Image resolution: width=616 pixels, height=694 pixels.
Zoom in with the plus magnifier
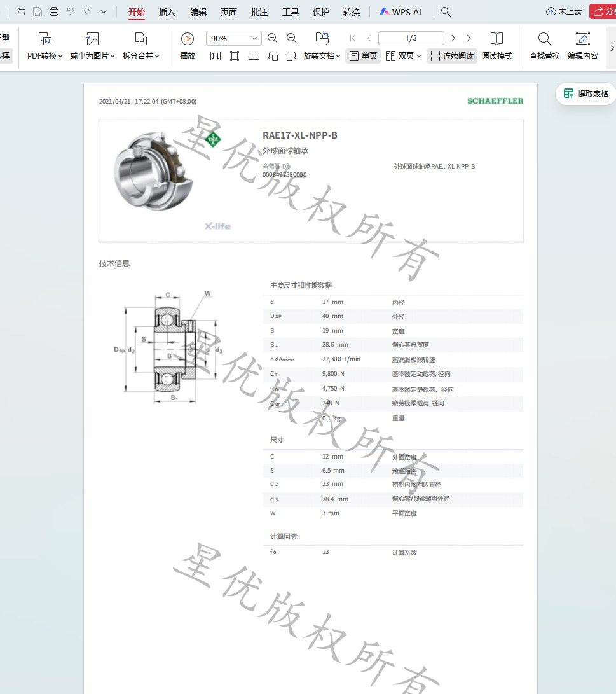click(x=292, y=39)
